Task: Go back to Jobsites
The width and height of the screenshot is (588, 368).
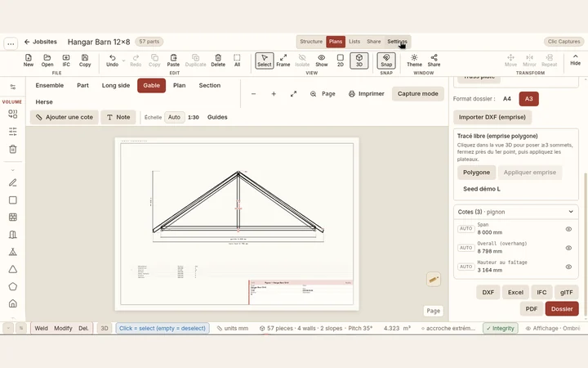Action: click(41, 42)
